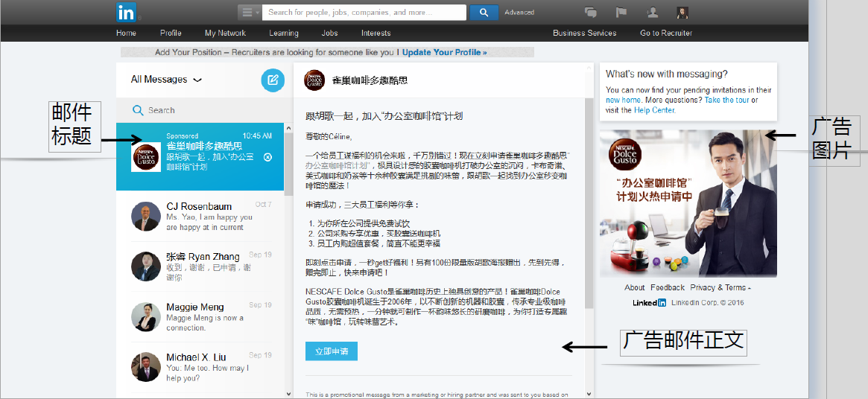Click the Nescafe Dolce Gusto ad image

point(688,204)
